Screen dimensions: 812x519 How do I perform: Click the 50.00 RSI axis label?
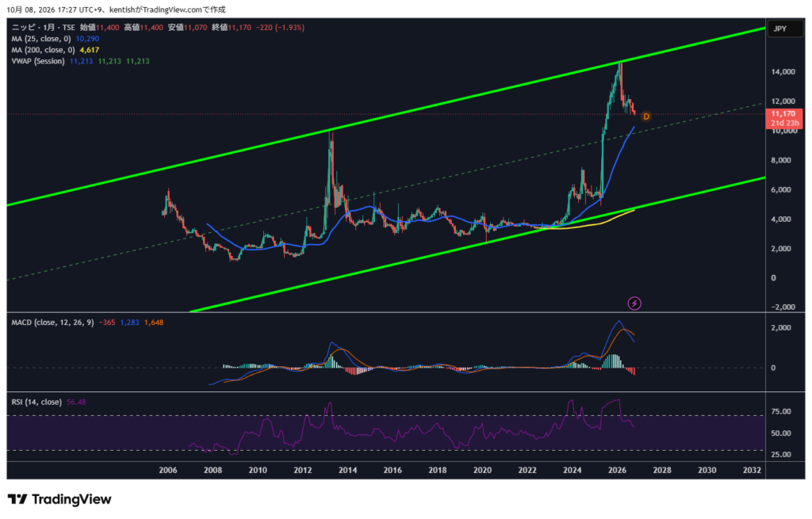point(781,433)
